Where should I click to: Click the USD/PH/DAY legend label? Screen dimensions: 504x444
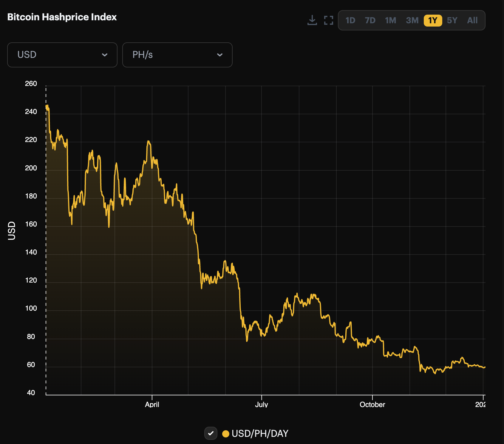tap(260, 434)
